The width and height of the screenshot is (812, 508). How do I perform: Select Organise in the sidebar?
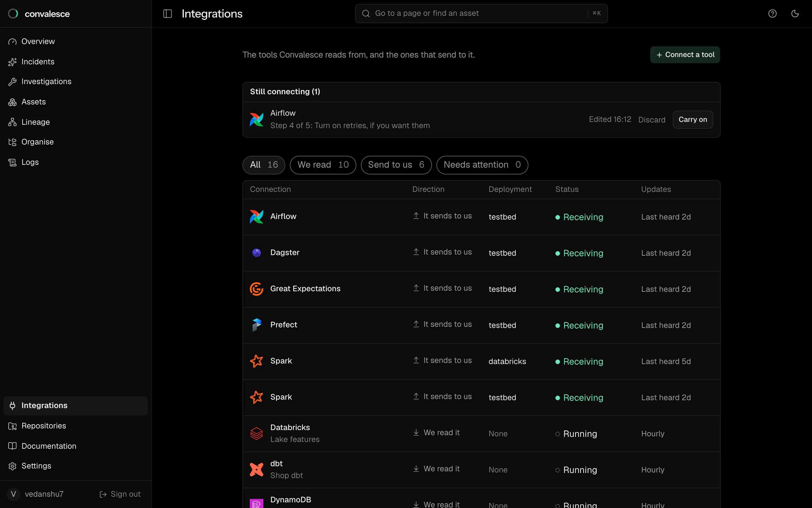(x=76, y=142)
